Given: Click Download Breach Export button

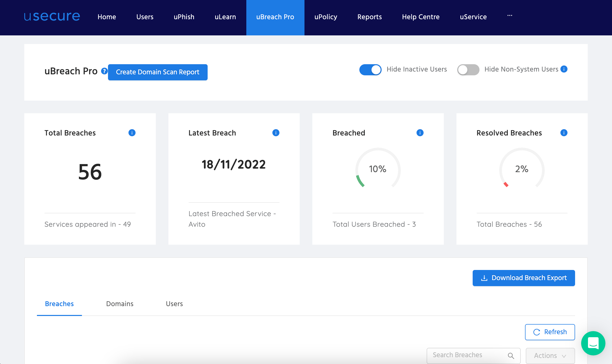Looking at the screenshot, I should pos(523,278).
